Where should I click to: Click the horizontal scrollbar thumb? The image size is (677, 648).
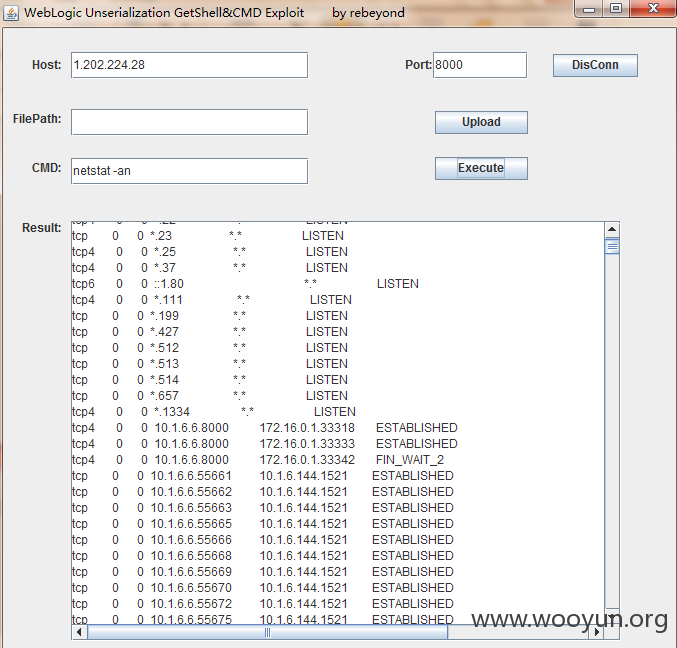point(267,632)
